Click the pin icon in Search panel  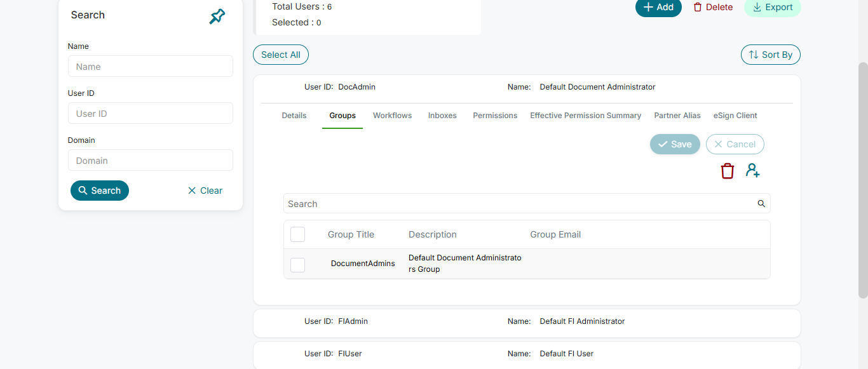pos(217,17)
